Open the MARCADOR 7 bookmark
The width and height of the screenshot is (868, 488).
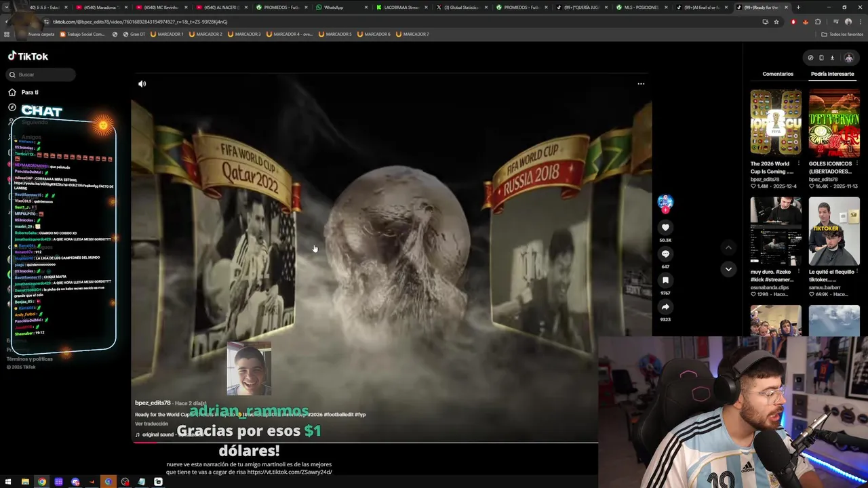coord(412,34)
